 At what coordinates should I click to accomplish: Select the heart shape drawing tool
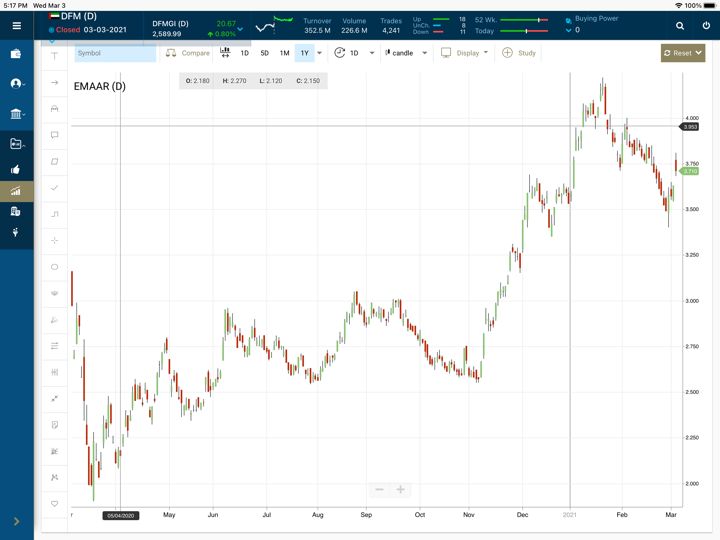click(55, 504)
